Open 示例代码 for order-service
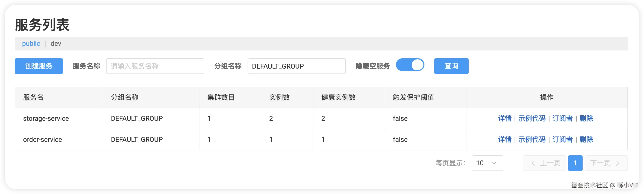644x194 pixels. point(532,139)
